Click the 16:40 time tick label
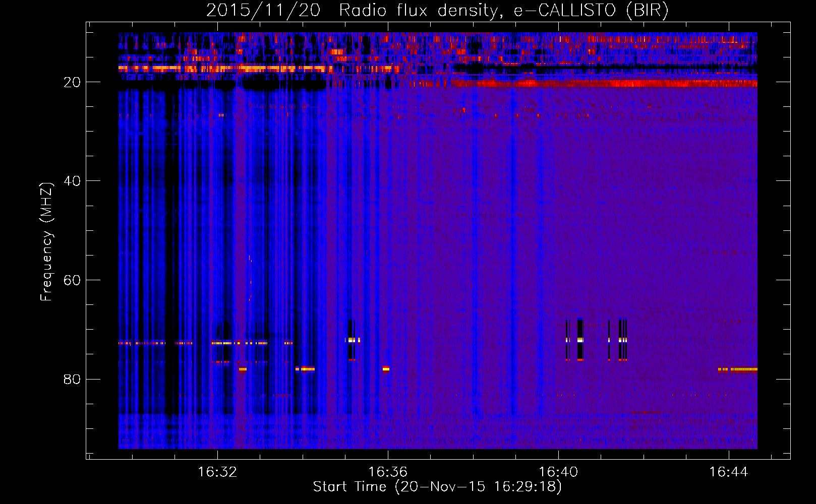Image resolution: width=816 pixels, height=504 pixels. coord(558,472)
